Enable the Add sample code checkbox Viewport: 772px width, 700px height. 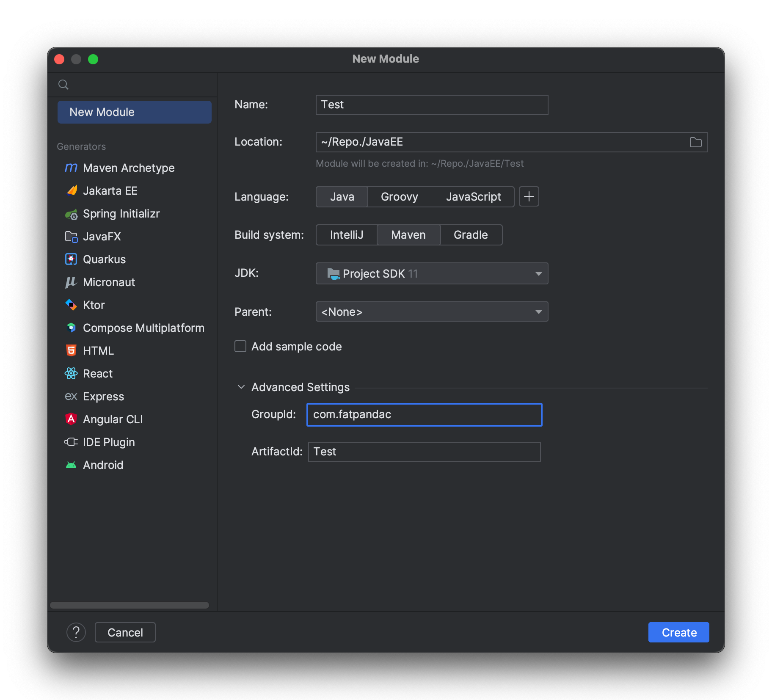[x=240, y=347]
